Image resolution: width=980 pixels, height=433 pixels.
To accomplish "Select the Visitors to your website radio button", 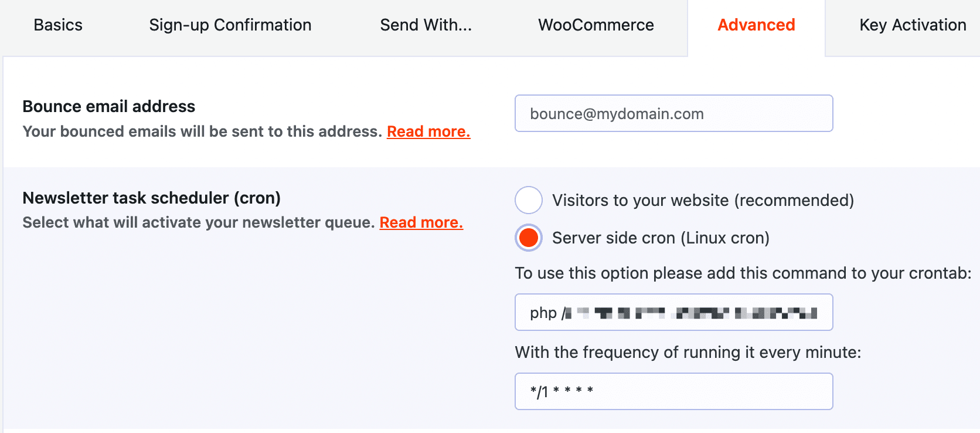I will pyautogui.click(x=529, y=200).
